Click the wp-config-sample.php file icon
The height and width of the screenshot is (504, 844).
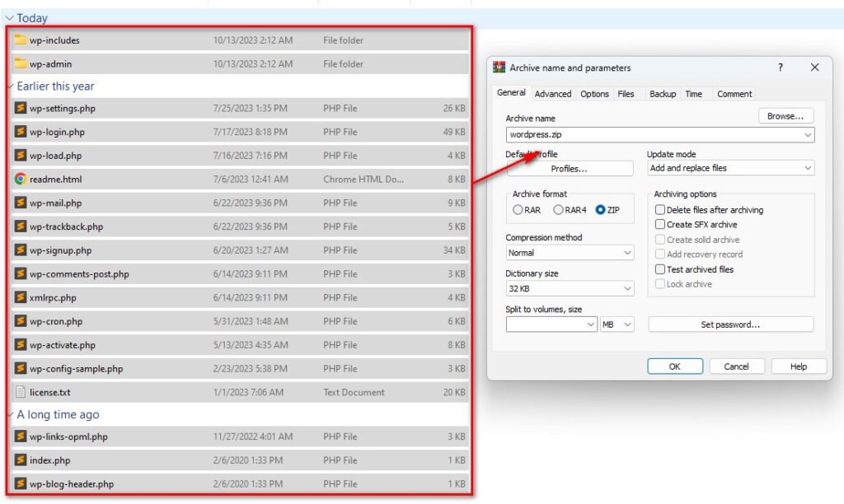coord(21,368)
